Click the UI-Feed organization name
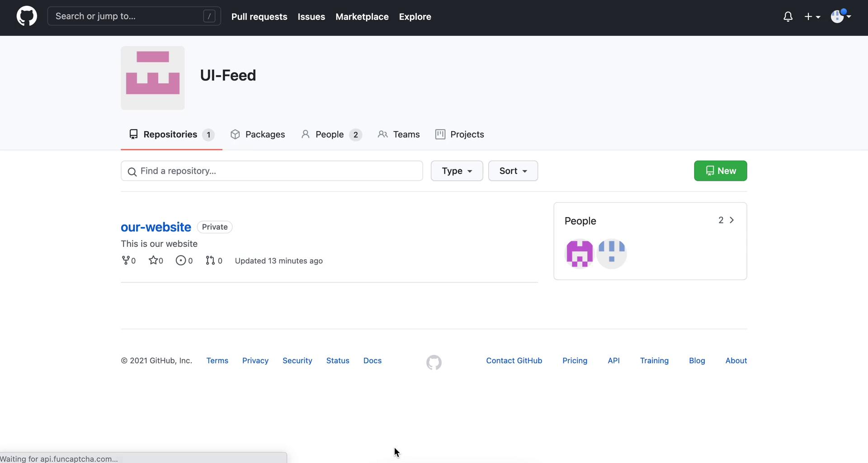 pos(228,75)
